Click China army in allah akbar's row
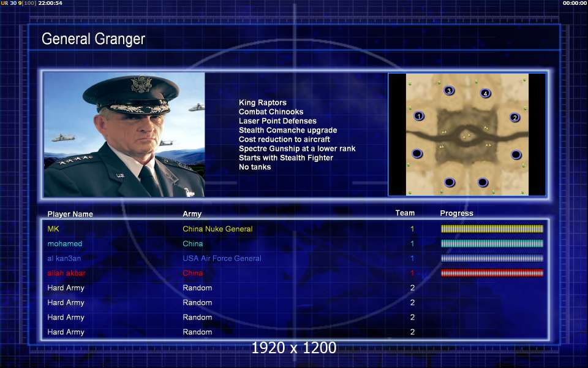 (x=193, y=273)
